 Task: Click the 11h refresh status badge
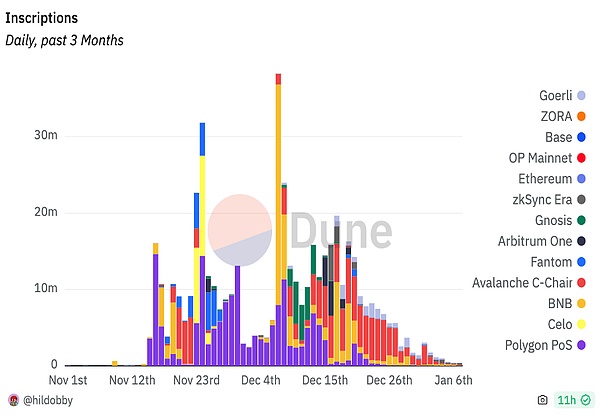(x=571, y=400)
